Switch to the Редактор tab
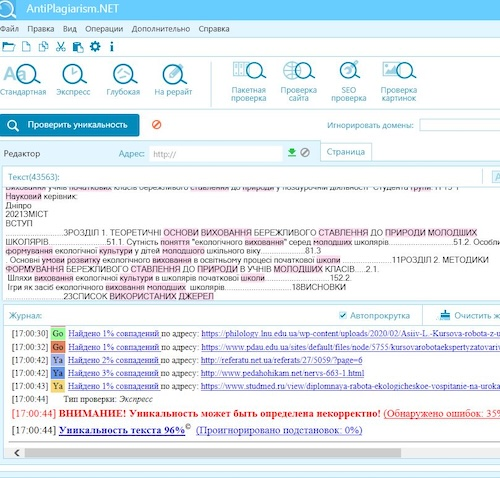The width and height of the screenshot is (500, 478). (22, 154)
